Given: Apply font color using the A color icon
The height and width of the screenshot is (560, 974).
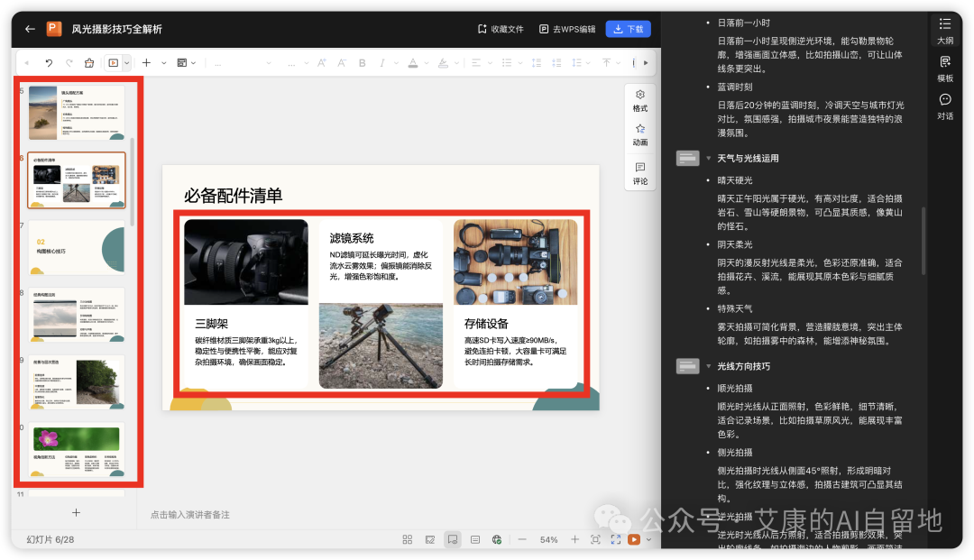Looking at the screenshot, I should 412,62.
